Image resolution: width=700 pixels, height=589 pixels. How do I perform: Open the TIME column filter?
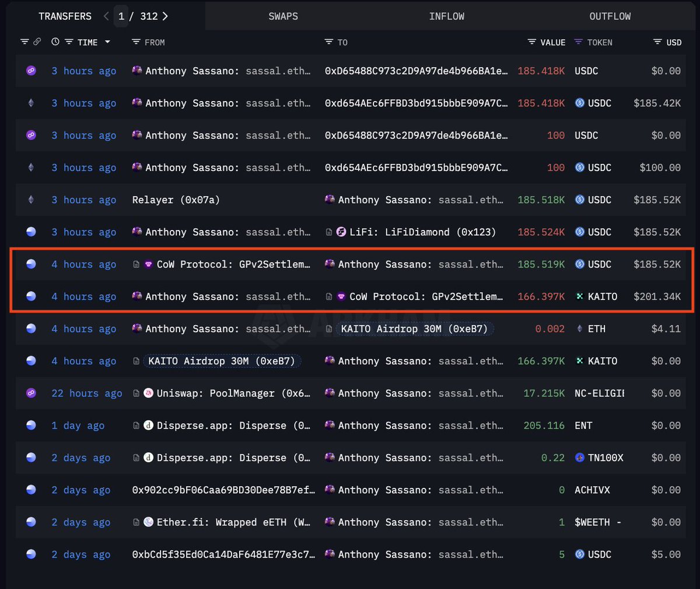click(x=69, y=42)
